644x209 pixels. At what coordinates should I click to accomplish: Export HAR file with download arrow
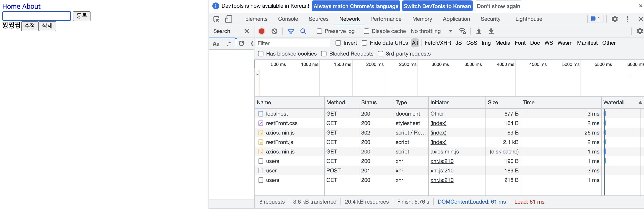tap(491, 31)
